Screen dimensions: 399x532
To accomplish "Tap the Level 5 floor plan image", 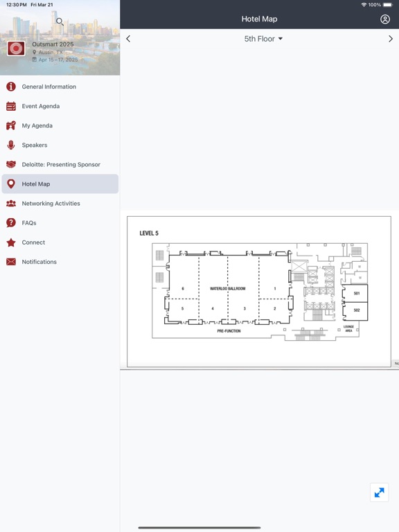I will [x=259, y=292].
